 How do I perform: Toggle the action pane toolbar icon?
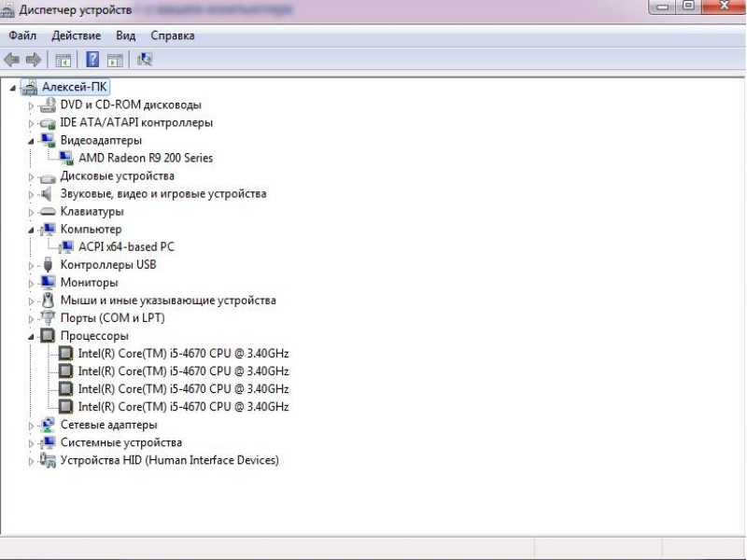(115, 60)
